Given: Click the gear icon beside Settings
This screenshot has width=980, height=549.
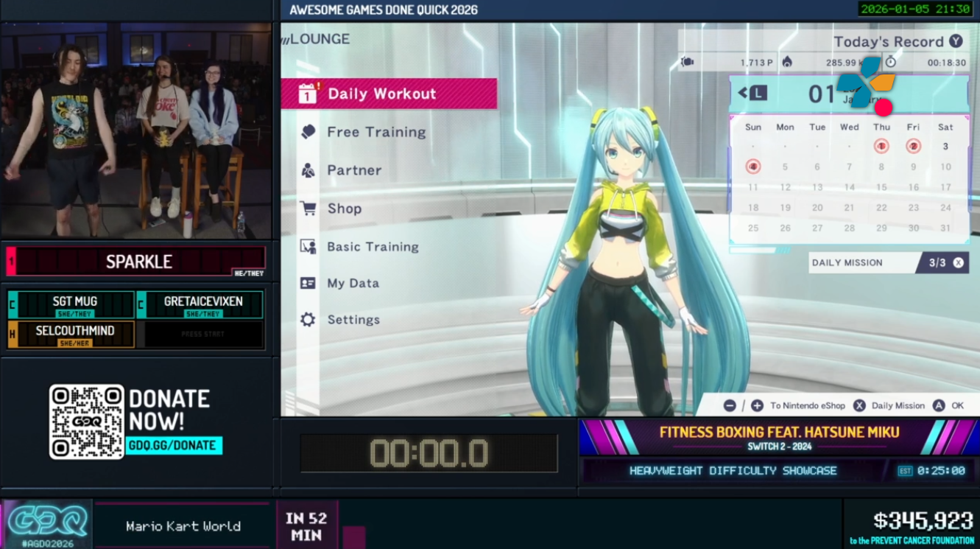Looking at the screenshot, I should click(308, 320).
